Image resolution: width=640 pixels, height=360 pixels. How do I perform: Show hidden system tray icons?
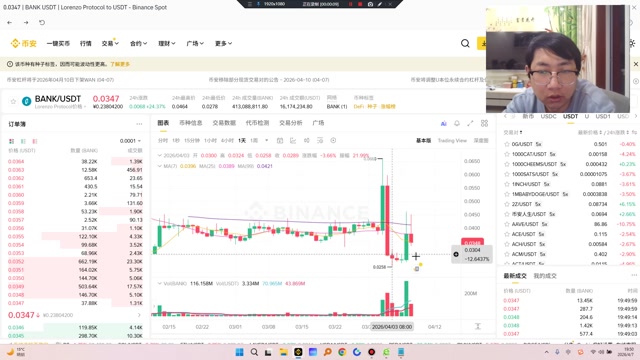547,352
